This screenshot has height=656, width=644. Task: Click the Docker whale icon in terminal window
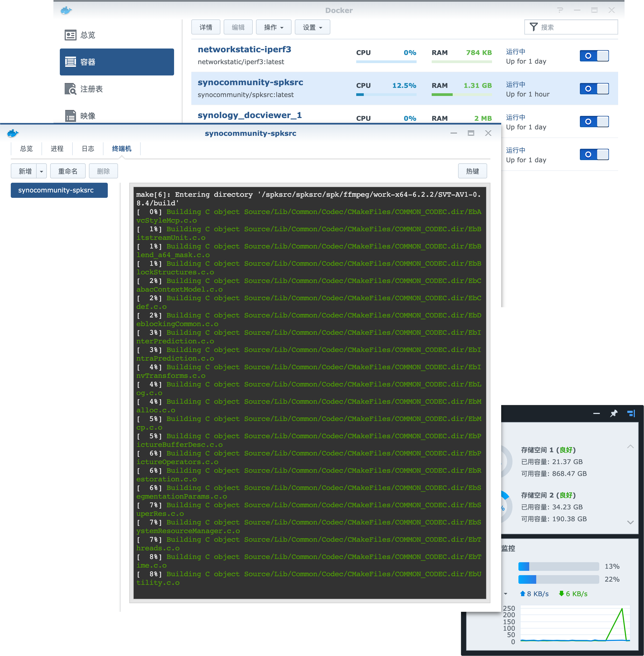click(13, 133)
